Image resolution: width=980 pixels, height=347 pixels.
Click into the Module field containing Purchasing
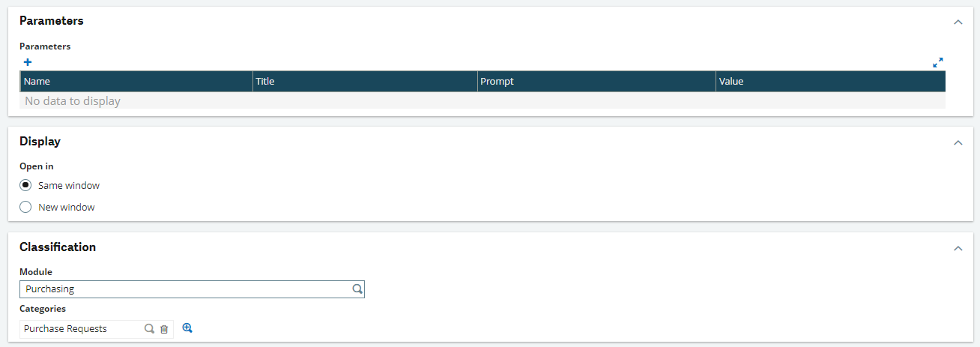click(184, 289)
